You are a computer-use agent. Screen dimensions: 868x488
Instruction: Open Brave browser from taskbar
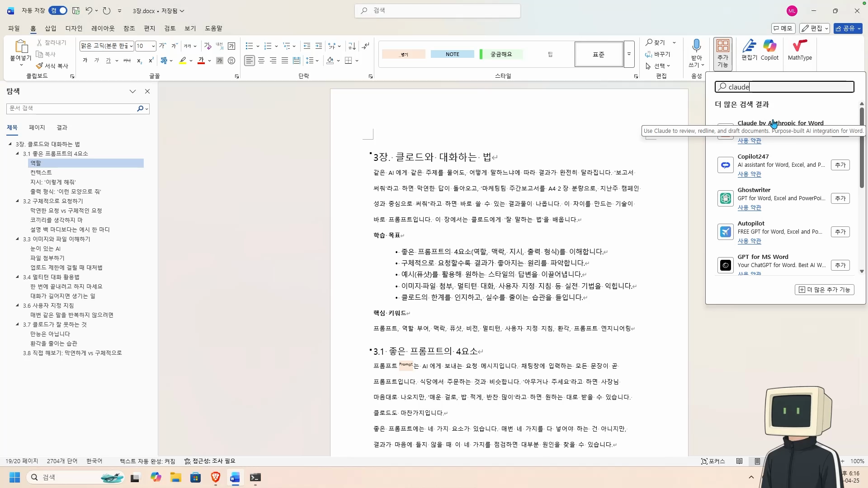[x=215, y=478]
